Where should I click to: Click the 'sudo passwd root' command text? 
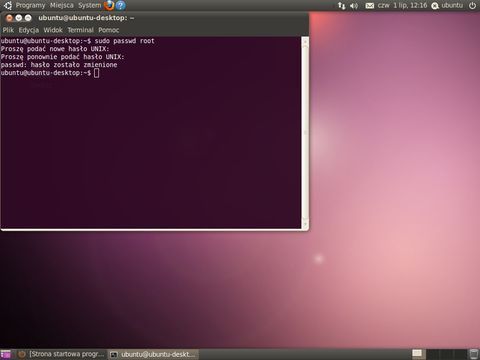pyautogui.click(x=125, y=41)
